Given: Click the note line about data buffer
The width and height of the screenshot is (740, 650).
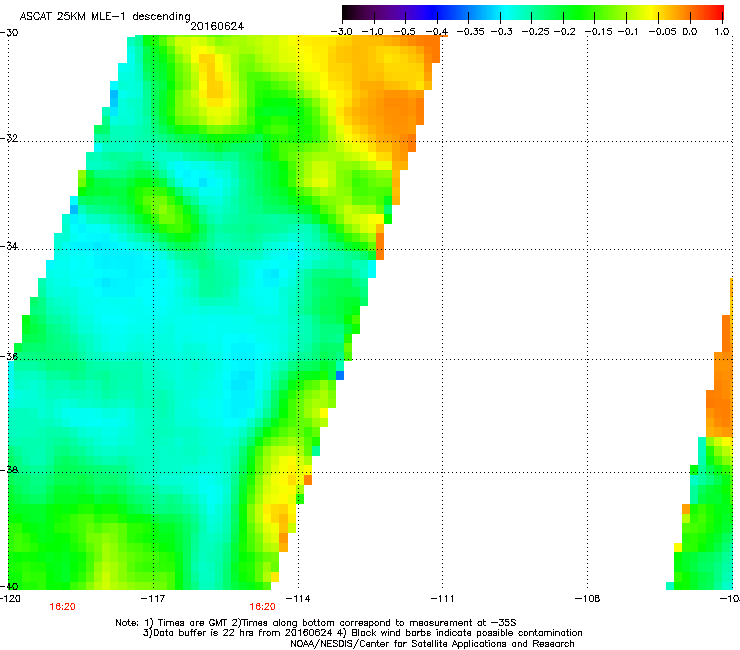Looking at the screenshot, I should click(x=362, y=633).
